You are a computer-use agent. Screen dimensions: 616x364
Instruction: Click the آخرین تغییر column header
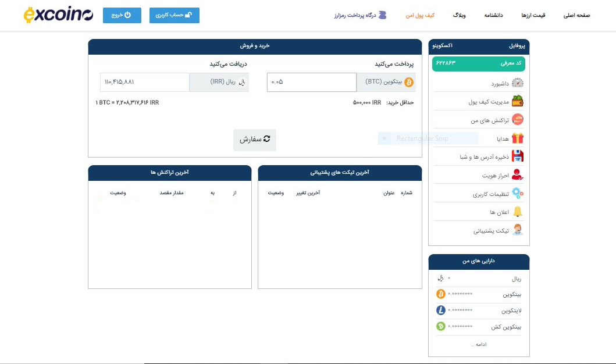coord(308,193)
